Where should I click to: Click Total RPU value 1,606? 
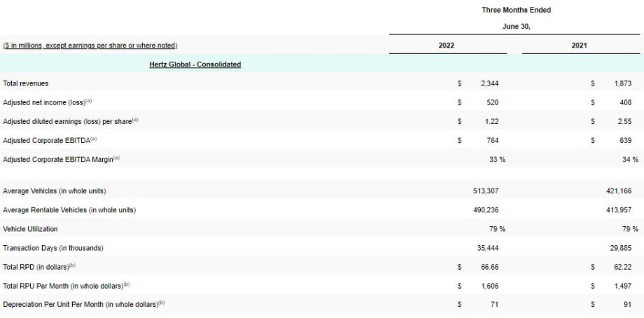[x=490, y=286]
